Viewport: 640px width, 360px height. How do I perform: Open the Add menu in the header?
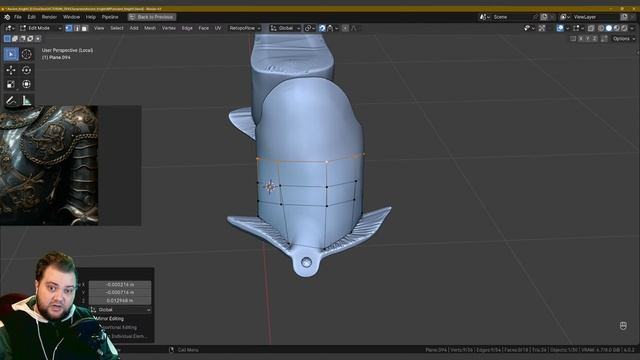(x=134, y=28)
